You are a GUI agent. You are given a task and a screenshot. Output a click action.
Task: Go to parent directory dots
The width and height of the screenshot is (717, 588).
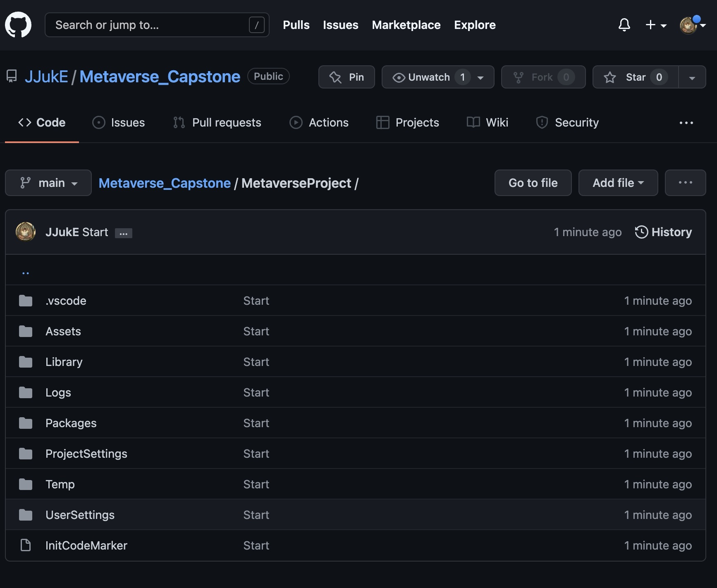coord(26,272)
